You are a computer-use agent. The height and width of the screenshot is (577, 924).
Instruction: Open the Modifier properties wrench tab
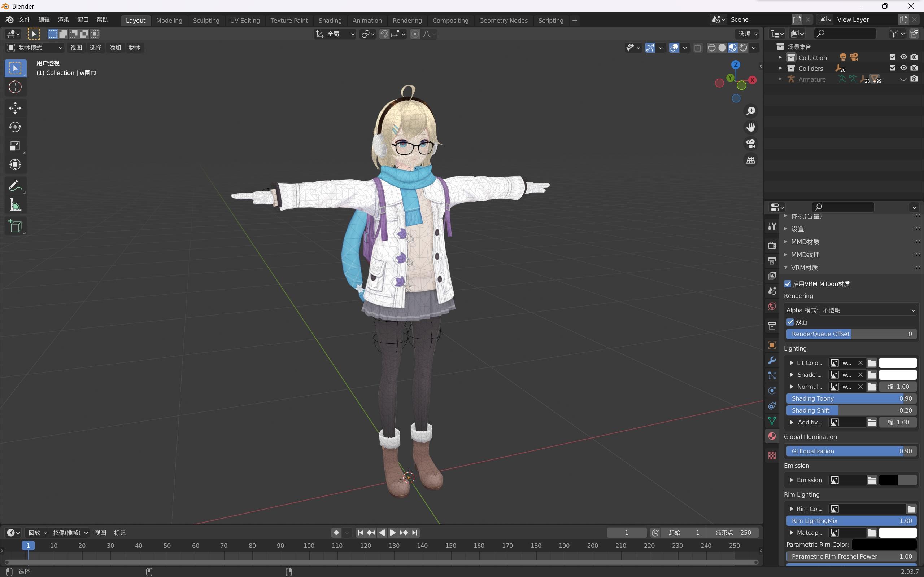772,361
